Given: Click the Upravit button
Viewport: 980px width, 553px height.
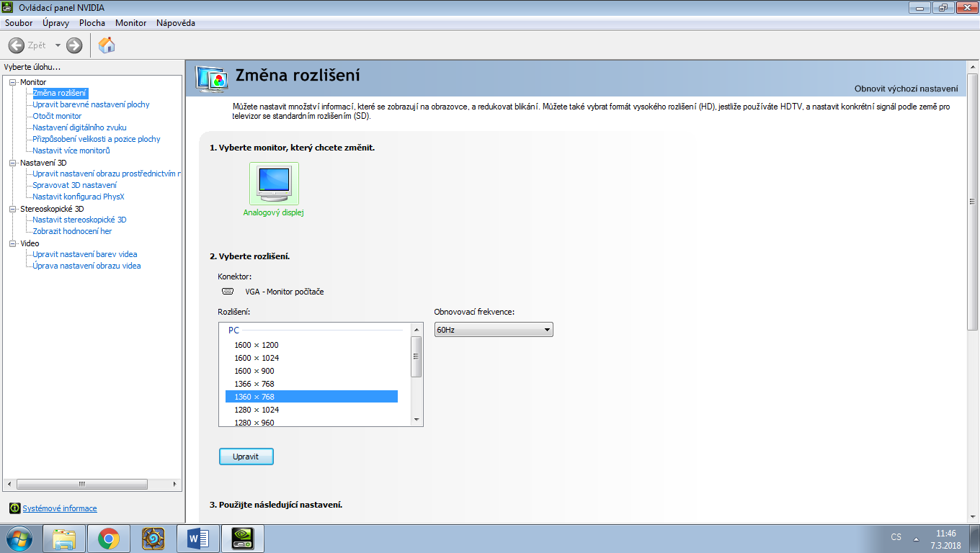Looking at the screenshot, I should pyautogui.click(x=246, y=457).
